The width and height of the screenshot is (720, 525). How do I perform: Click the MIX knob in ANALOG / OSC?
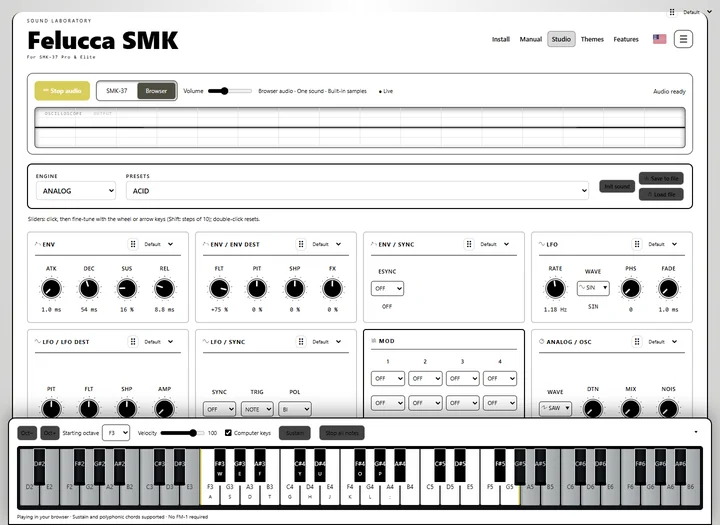tap(631, 408)
